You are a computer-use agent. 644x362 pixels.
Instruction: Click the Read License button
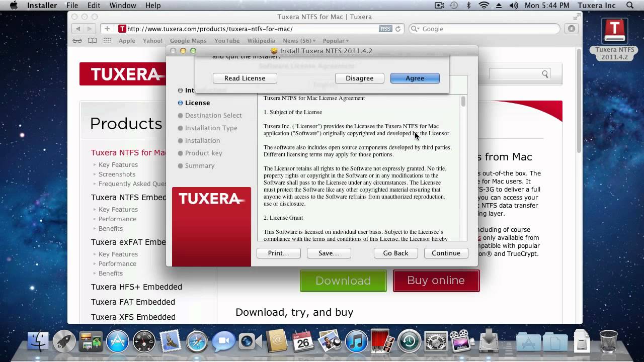[245, 78]
